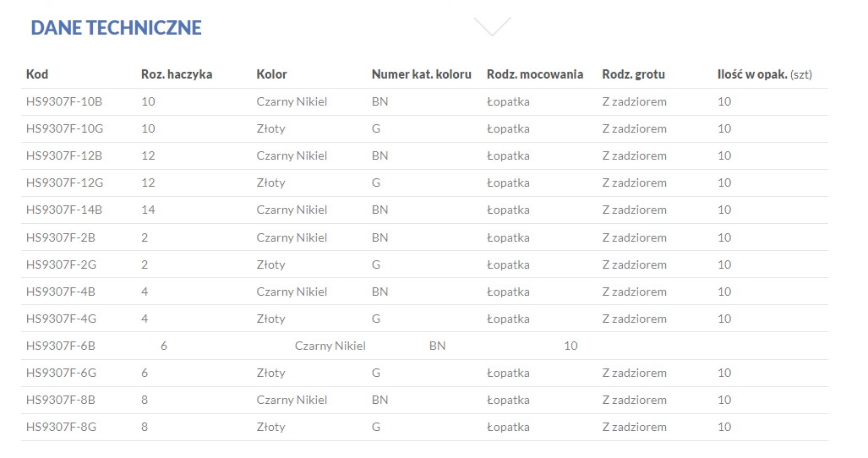The width and height of the screenshot is (868, 458).
Task: Click the HS9307F-12G product code
Action: pyautogui.click(x=64, y=183)
